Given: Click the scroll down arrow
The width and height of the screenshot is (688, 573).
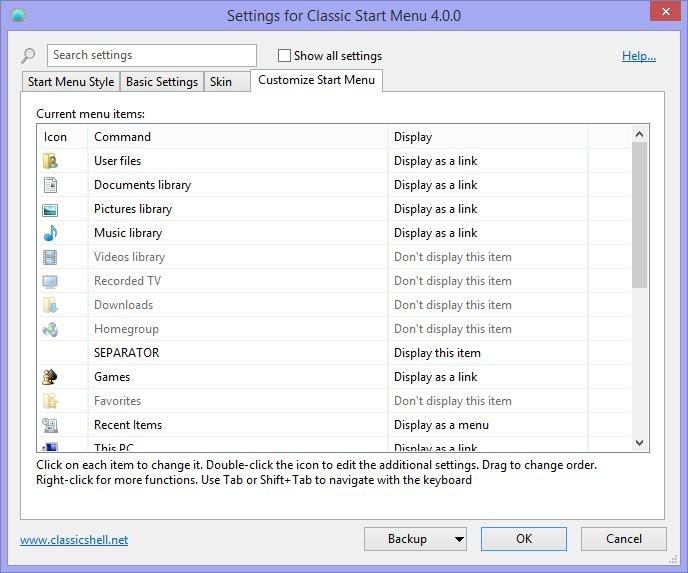Looking at the screenshot, I should point(639,443).
